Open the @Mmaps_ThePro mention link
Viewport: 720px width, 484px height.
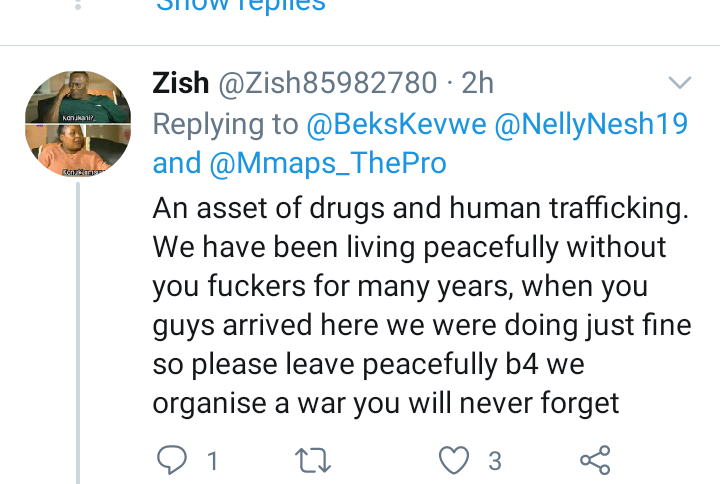328,163
